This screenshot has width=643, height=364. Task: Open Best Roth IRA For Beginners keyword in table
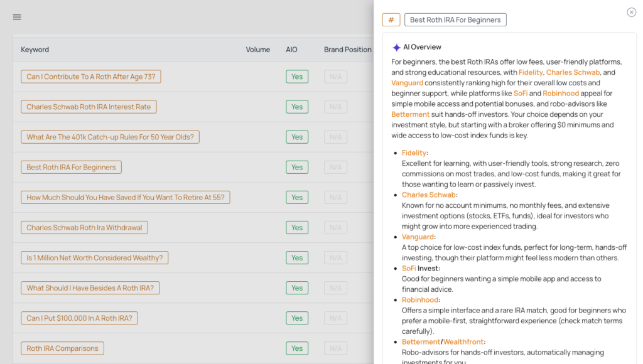(x=71, y=168)
